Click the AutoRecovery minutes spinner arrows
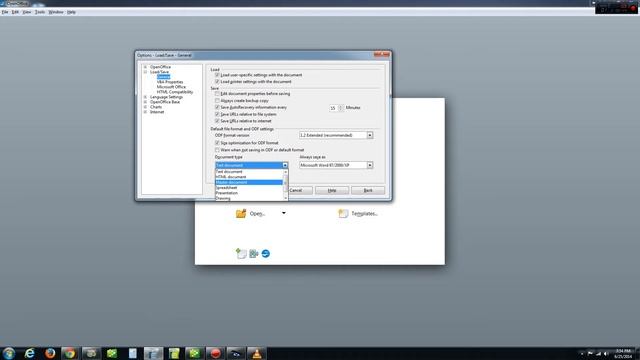Screen dimensions: 640x360 [341, 108]
